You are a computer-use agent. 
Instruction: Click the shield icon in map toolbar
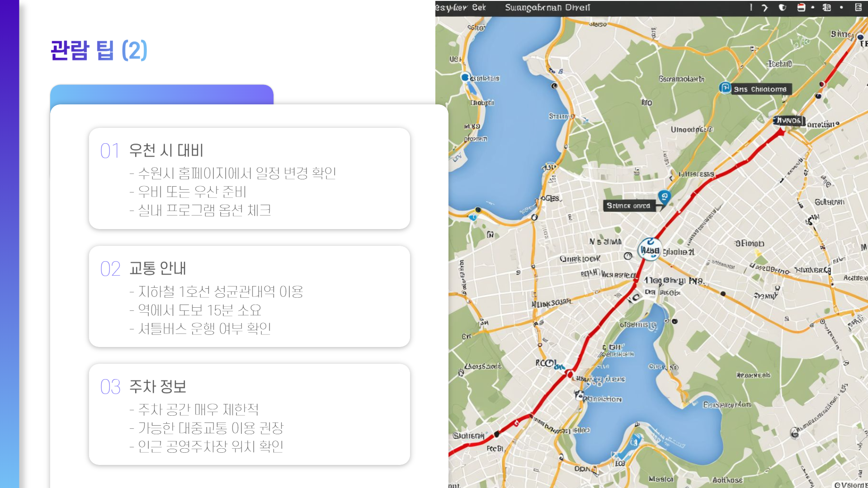click(783, 8)
